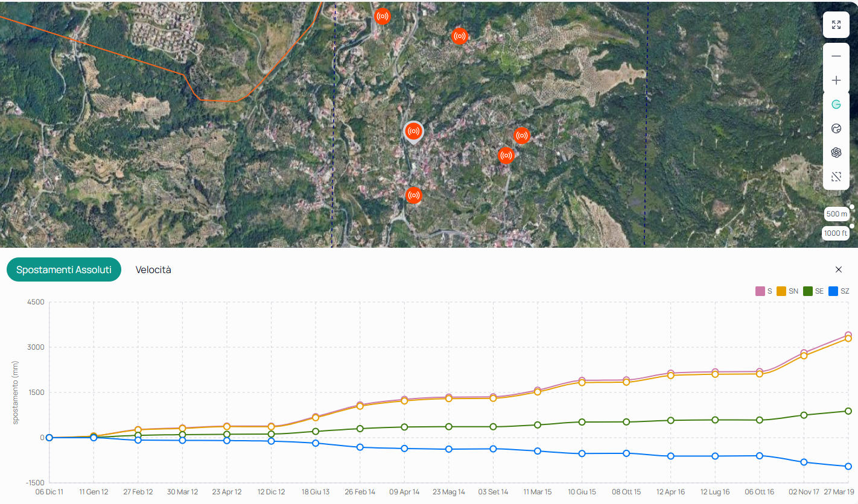Toggle the S series in legend
The height and width of the screenshot is (504, 858).
coord(764,291)
